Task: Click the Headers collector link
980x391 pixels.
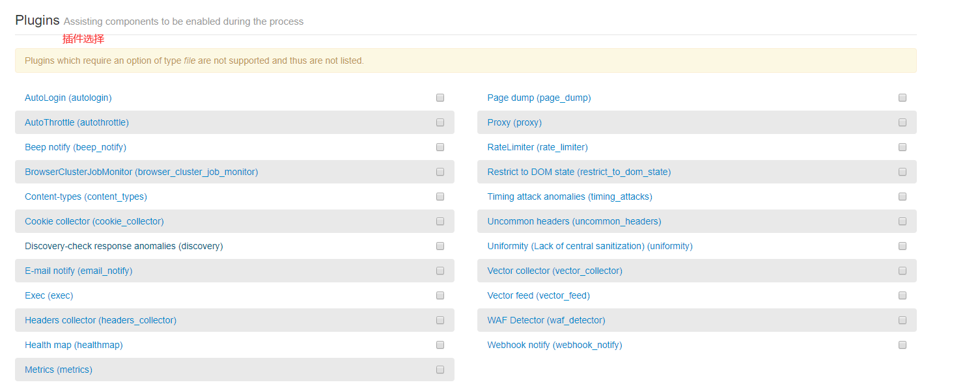Action: [x=100, y=320]
